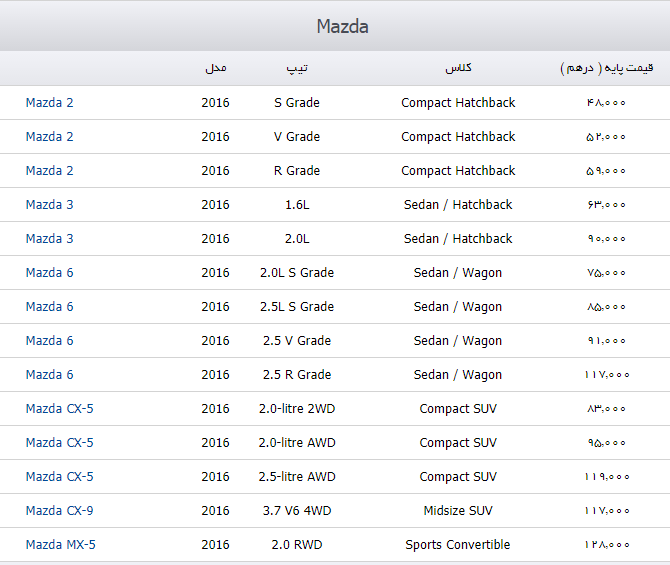Click Compact SUV in the 2.0-litre 2WD row
Screen dimensions: 670x565
coord(458,409)
